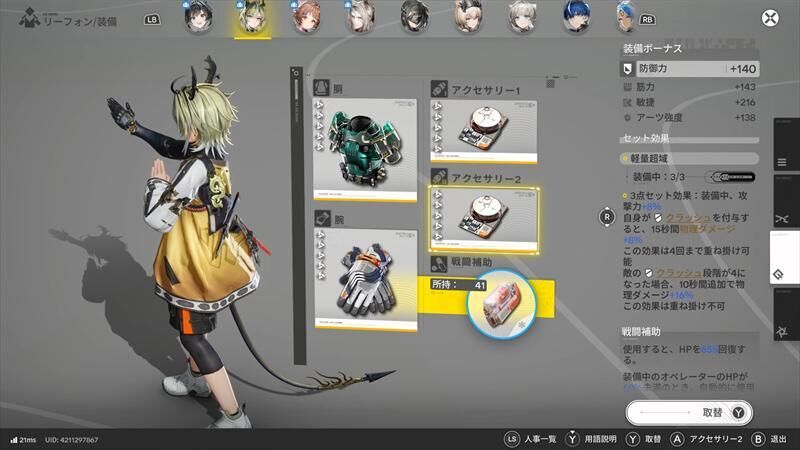Click the 所持 41 item count label
Screen dimensions: 800x450
tap(458, 285)
